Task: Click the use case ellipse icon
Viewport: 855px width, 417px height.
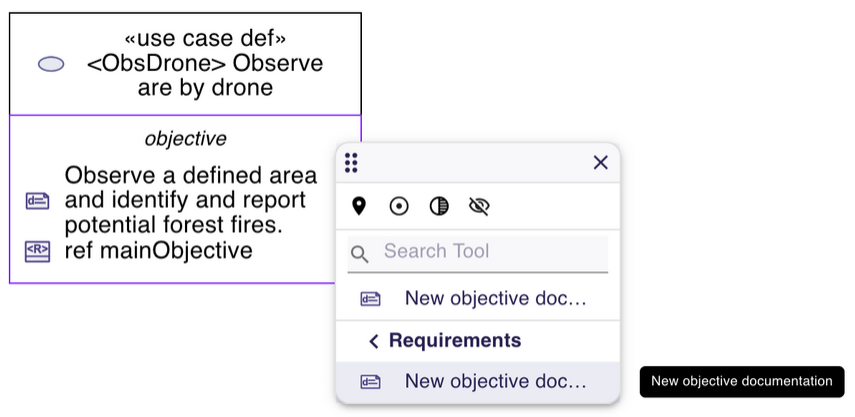Action: (x=51, y=64)
